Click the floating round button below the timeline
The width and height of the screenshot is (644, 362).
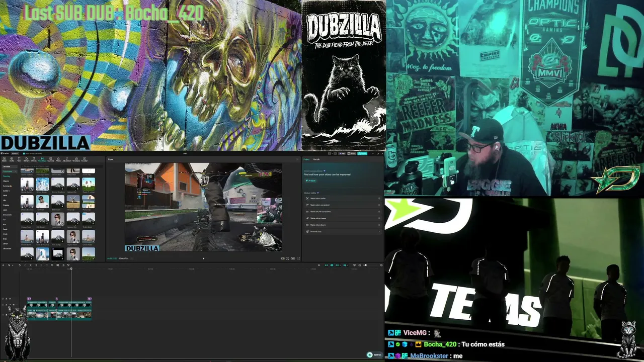click(370, 355)
